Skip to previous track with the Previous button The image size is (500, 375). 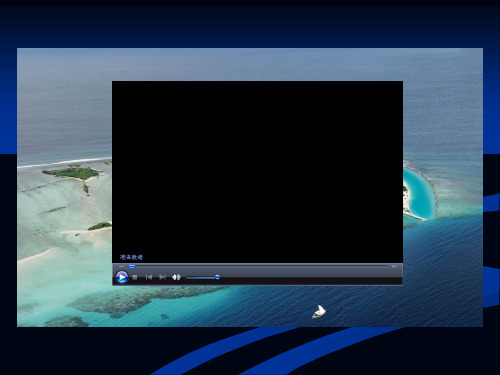tap(149, 277)
